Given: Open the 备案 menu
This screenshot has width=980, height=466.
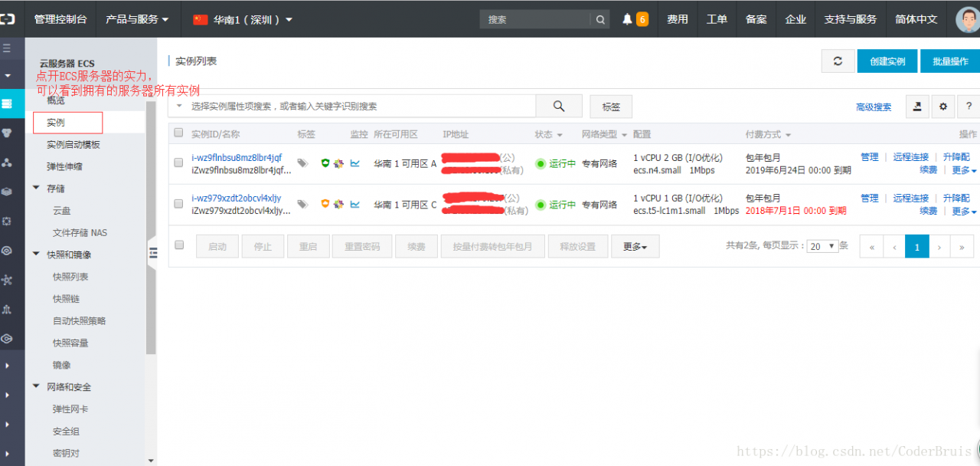Looking at the screenshot, I should [756, 19].
